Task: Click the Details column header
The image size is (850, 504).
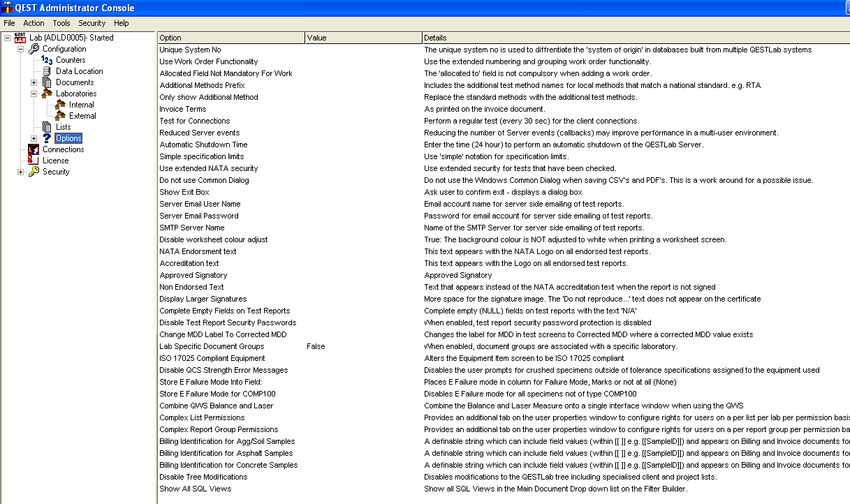Action: coord(629,38)
